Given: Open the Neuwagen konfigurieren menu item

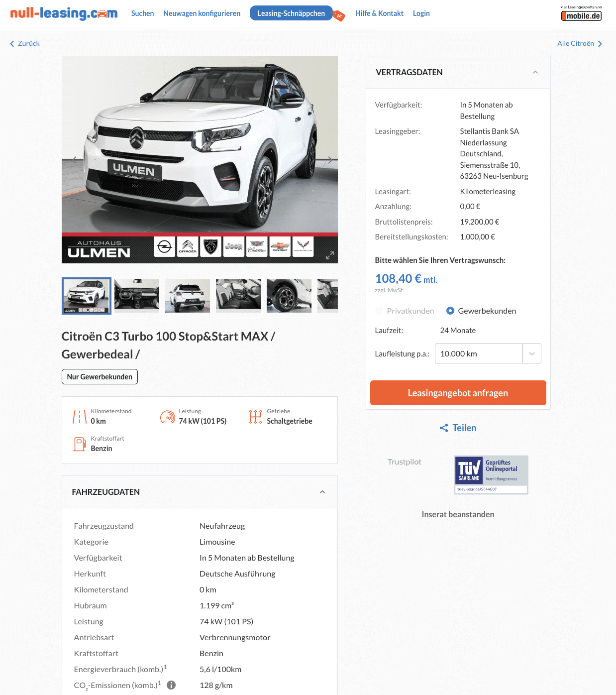Looking at the screenshot, I should [202, 13].
